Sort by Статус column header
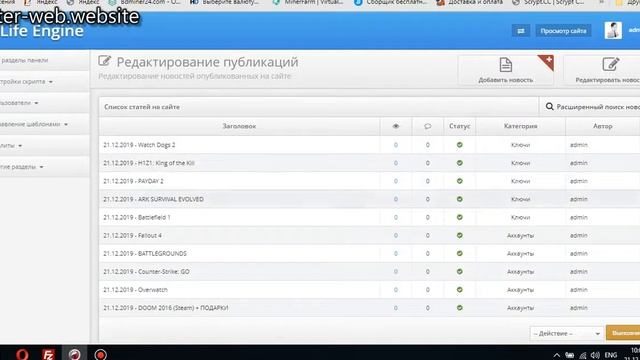Screen dimensions: 640x360 [x=460, y=126]
